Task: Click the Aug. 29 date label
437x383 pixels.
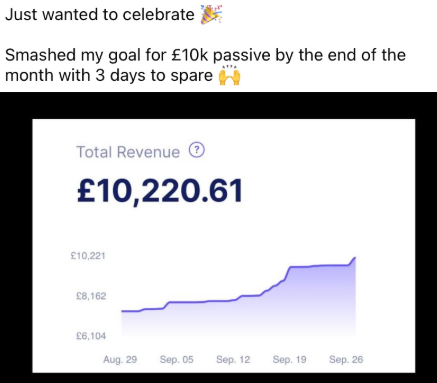Action: click(120, 359)
